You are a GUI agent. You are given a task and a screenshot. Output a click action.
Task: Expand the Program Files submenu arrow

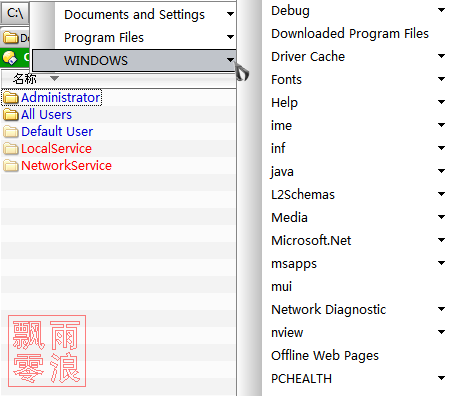click(230, 37)
